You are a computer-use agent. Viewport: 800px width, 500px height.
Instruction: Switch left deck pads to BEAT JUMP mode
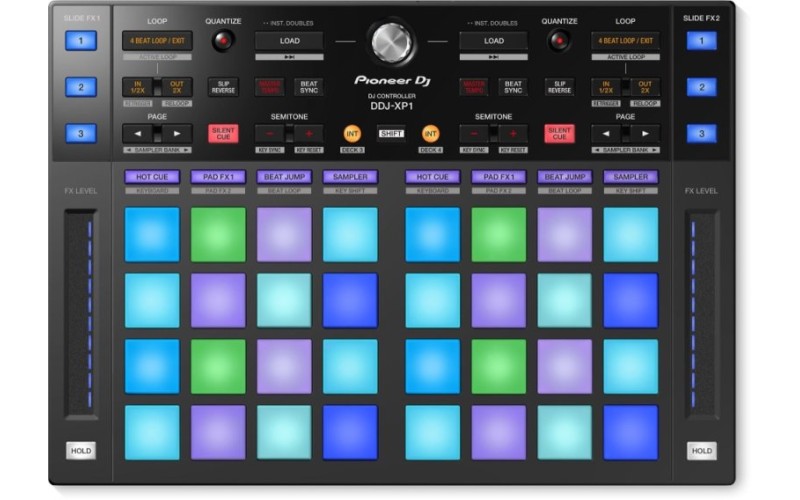[x=284, y=177]
